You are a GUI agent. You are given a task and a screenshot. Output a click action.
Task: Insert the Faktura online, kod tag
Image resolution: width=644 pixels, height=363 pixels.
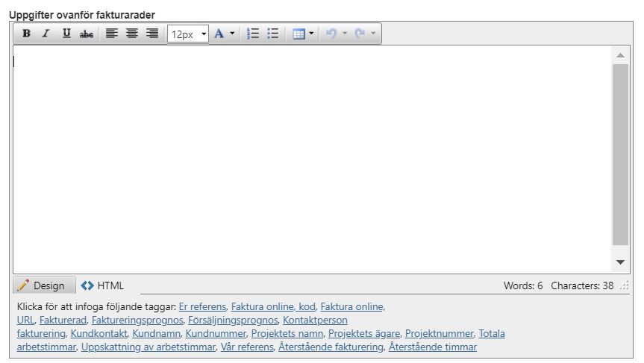click(273, 307)
